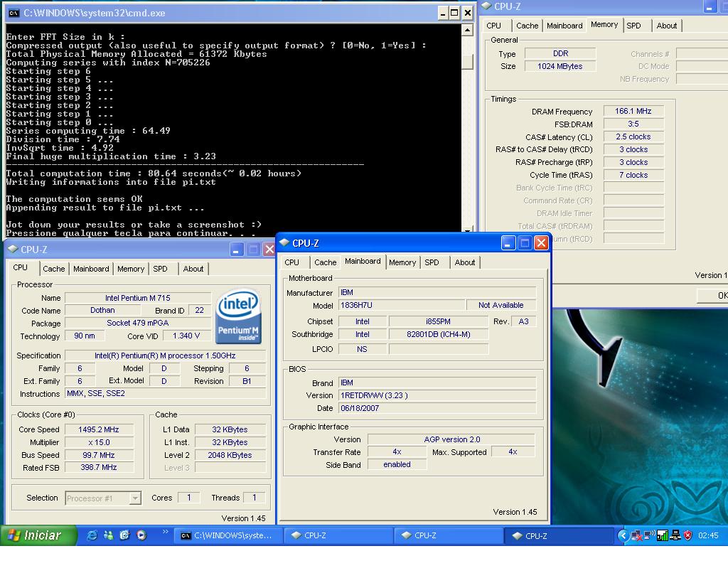
Task: Click FSB:DRAM ratio 3:5 value
Action: (633, 124)
